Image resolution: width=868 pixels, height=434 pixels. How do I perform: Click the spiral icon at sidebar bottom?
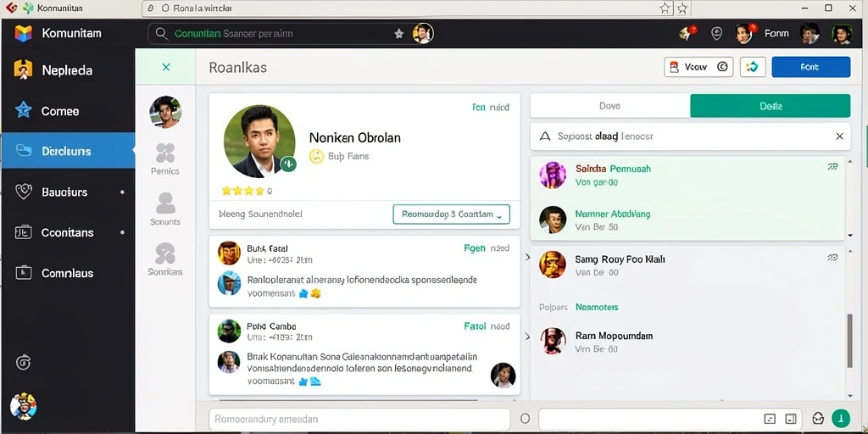tap(23, 363)
